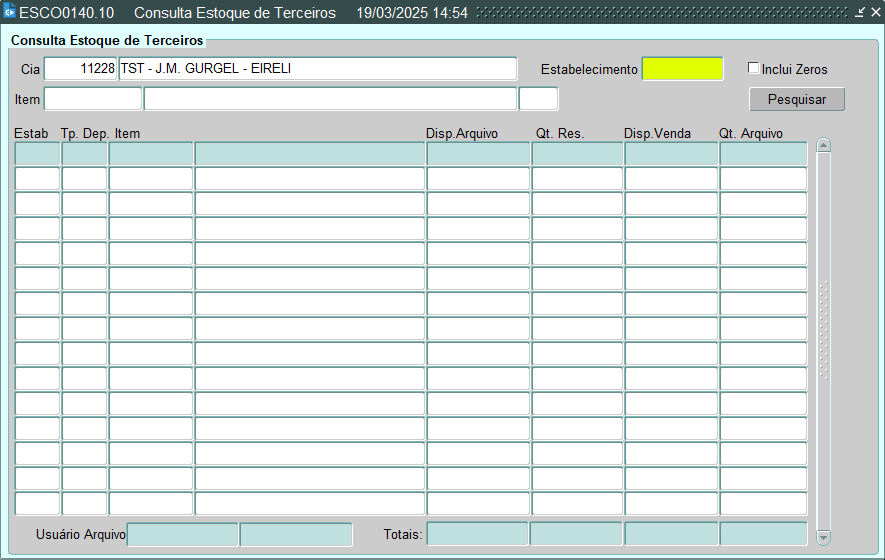Click the Item description input field

(330, 99)
